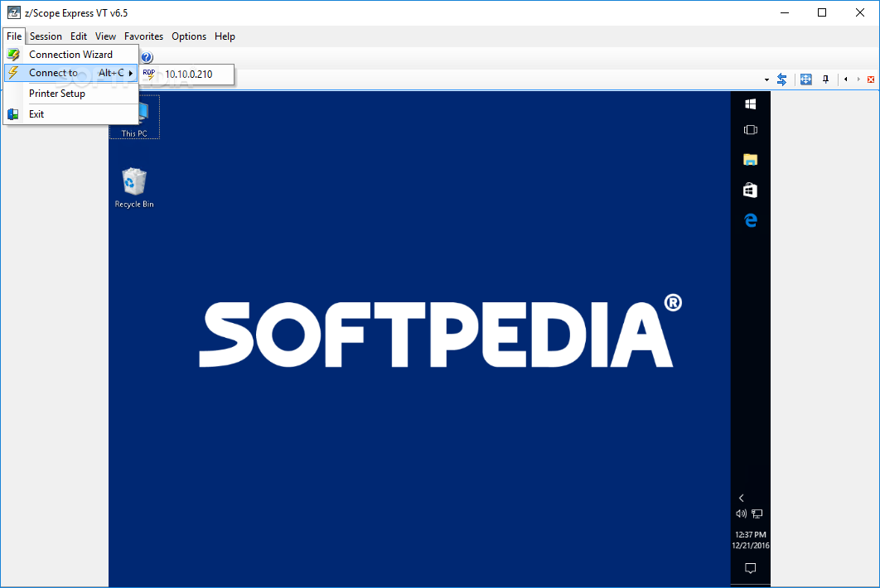Toggle full screen move-arrows icon

click(806, 80)
